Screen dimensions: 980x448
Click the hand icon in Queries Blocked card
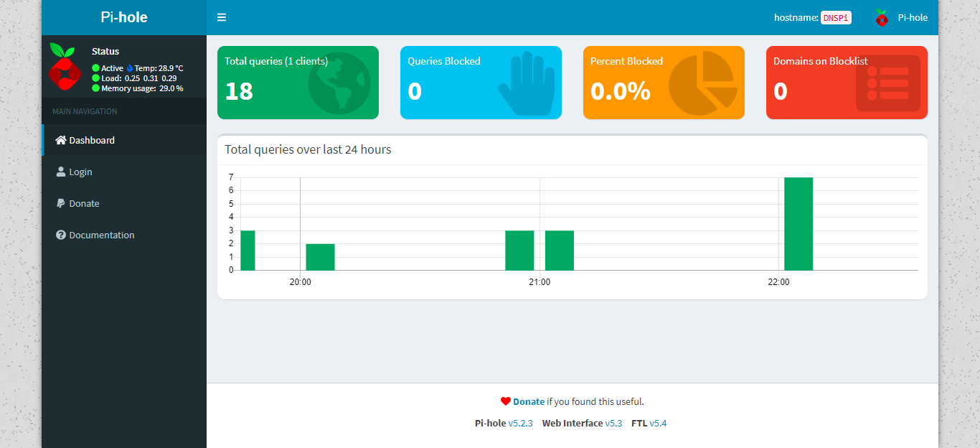click(x=527, y=83)
